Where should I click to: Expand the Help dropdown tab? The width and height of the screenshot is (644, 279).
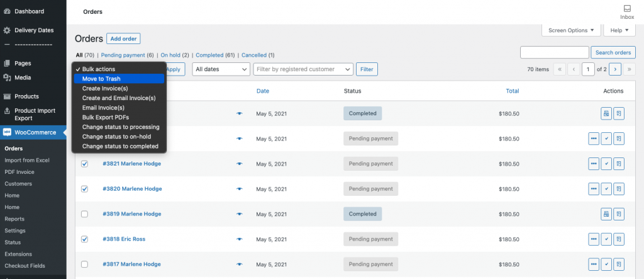tap(619, 30)
